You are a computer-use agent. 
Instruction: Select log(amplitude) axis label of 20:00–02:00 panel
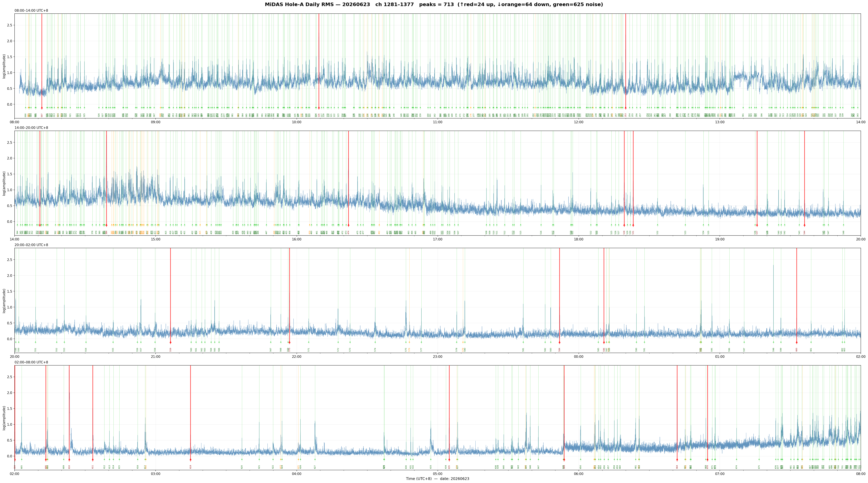(4, 300)
